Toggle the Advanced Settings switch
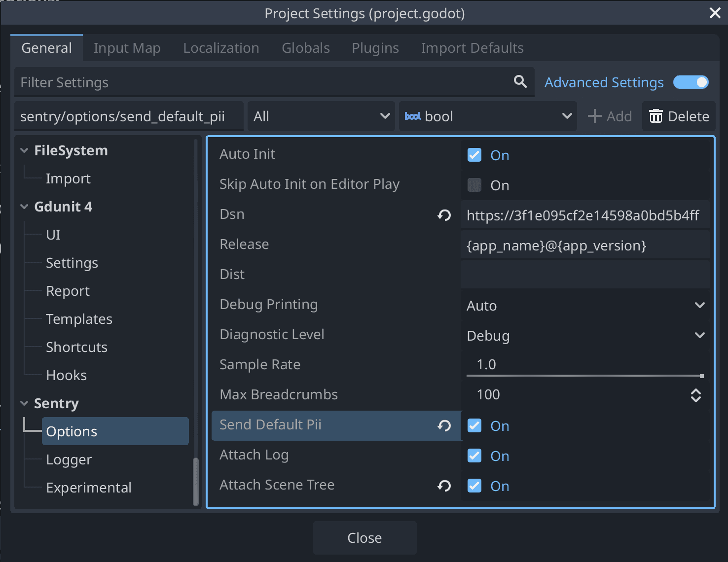Image resolution: width=728 pixels, height=562 pixels. point(691,82)
